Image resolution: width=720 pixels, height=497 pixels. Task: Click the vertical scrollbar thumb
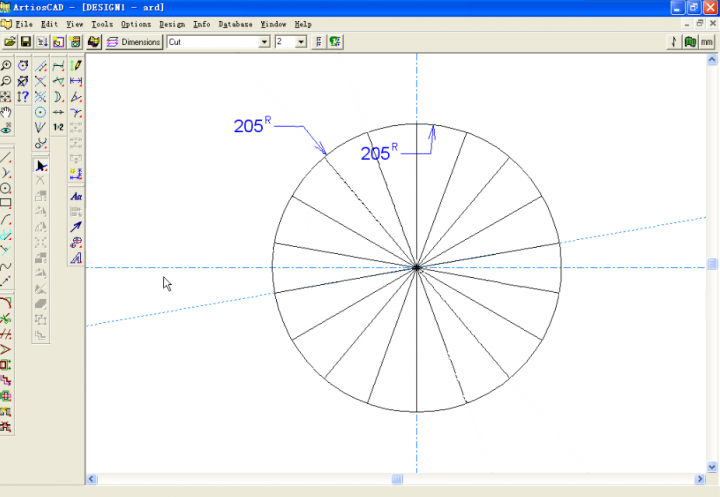(x=713, y=264)
